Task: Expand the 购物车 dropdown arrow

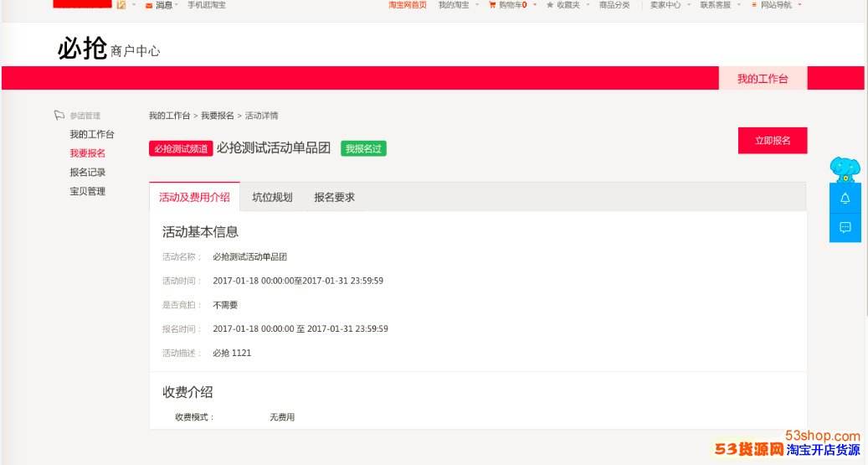Action: pyautogui.click(x=535, y=5)
